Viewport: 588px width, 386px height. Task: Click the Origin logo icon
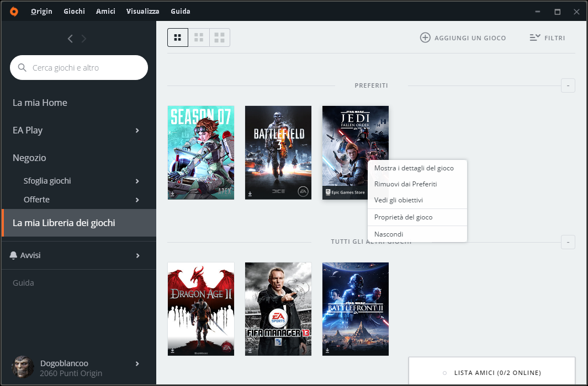click(14, 12)
